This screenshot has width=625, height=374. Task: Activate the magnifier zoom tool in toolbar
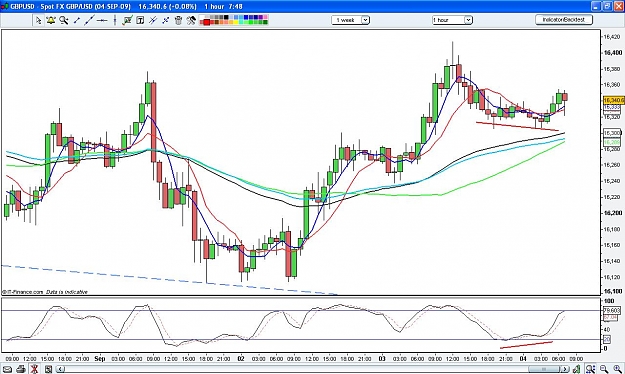63,20
